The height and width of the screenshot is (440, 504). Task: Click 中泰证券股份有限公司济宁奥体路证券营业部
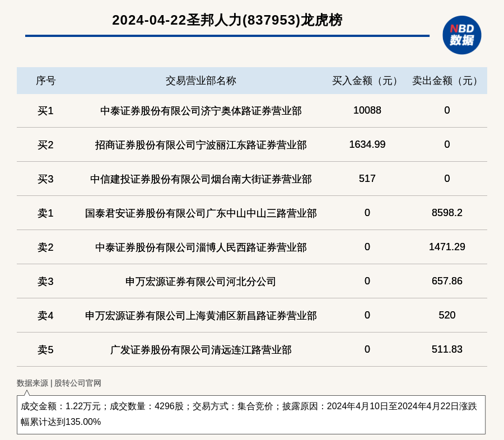[x=201, y=111]
